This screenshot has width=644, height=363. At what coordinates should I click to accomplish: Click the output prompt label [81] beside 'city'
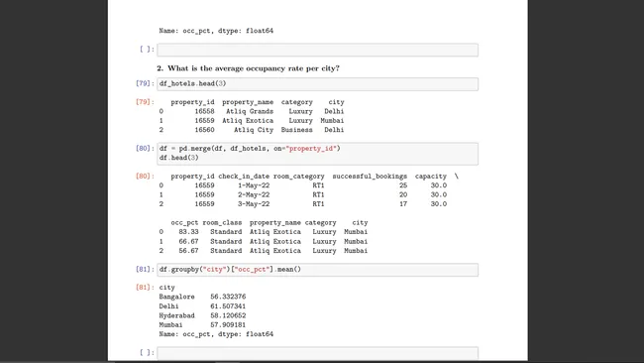point(145,288)
